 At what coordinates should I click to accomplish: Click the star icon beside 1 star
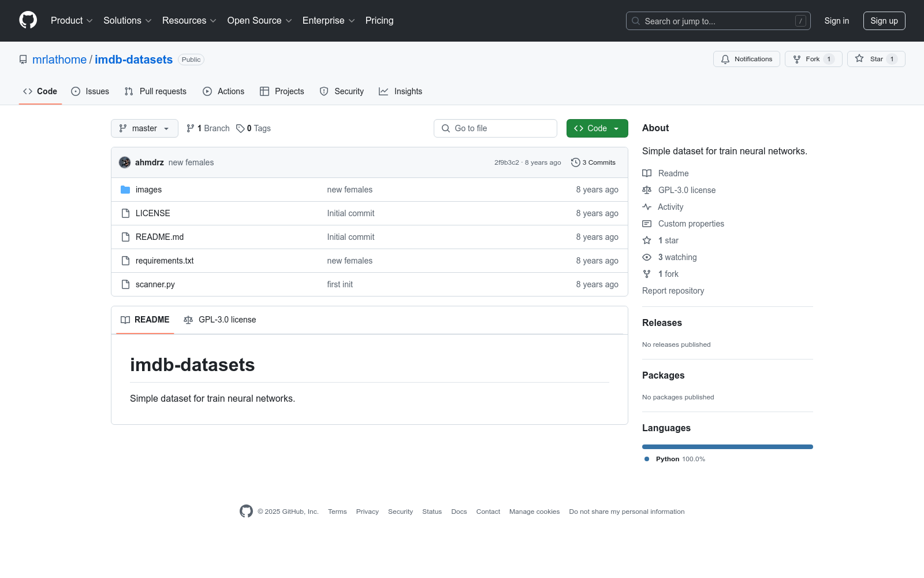point(647,240)
